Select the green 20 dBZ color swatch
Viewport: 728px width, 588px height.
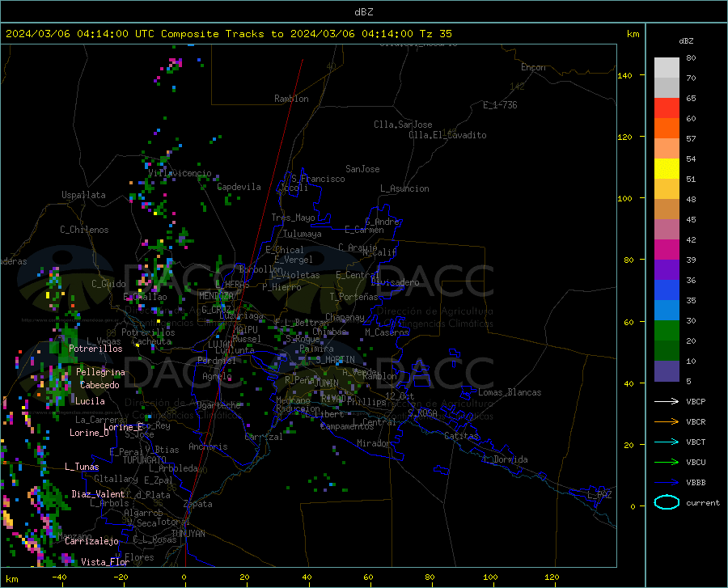(x=667, y=331)
